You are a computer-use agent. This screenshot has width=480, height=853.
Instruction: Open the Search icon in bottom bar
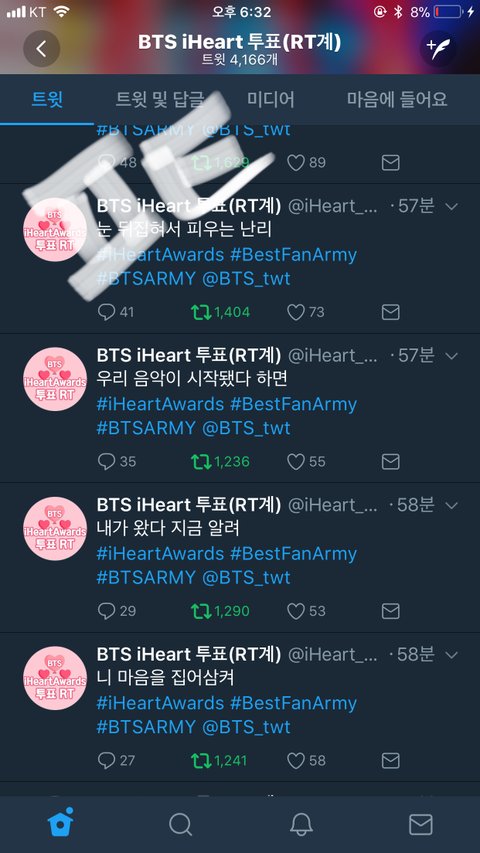[180, 824]
